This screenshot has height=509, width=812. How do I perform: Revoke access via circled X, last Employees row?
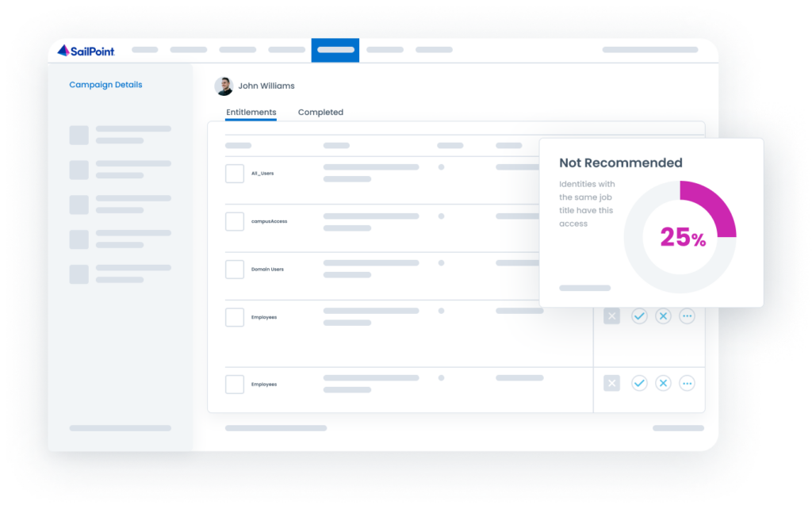[663, 383]
